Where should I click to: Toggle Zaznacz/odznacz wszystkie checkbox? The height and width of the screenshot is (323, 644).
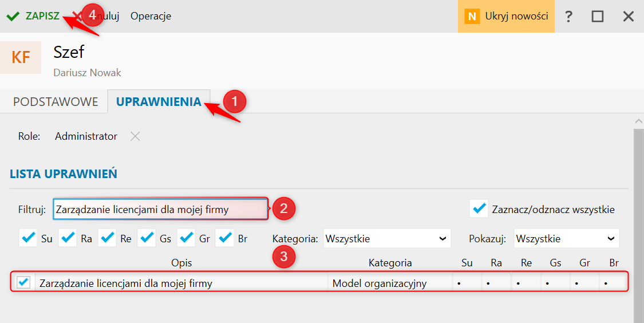click(479, 209)
